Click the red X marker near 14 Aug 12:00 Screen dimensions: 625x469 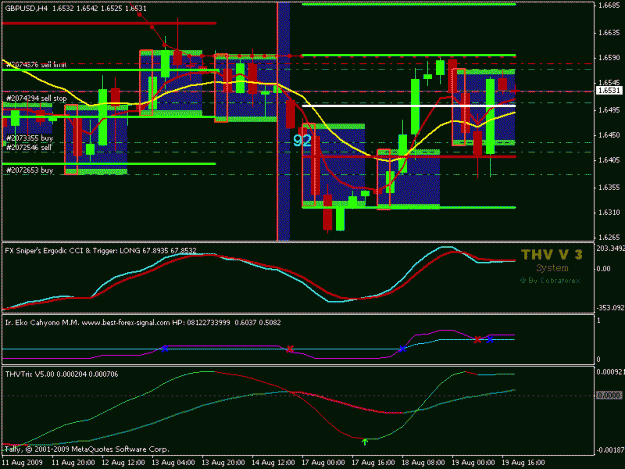click(290, 349)
